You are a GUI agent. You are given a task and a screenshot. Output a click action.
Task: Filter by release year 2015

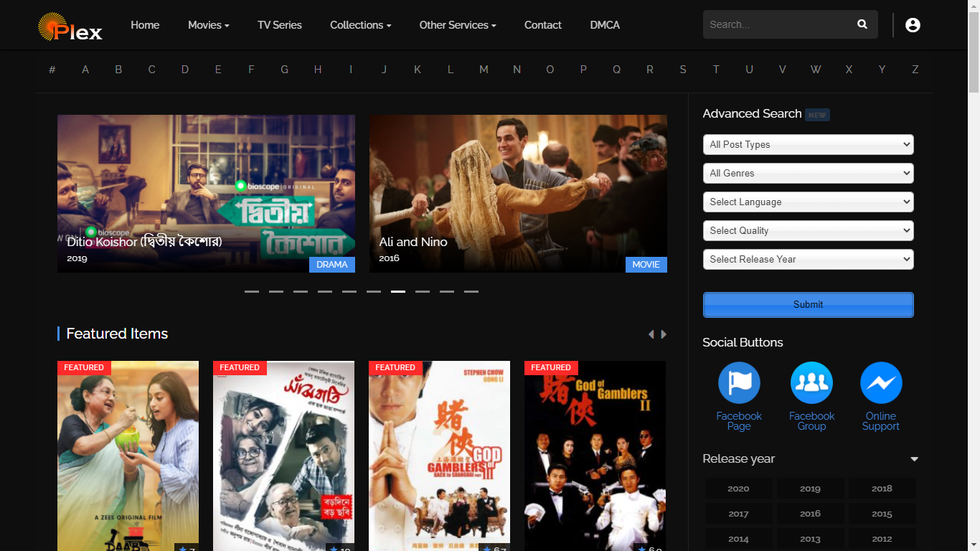pos(882,514)
